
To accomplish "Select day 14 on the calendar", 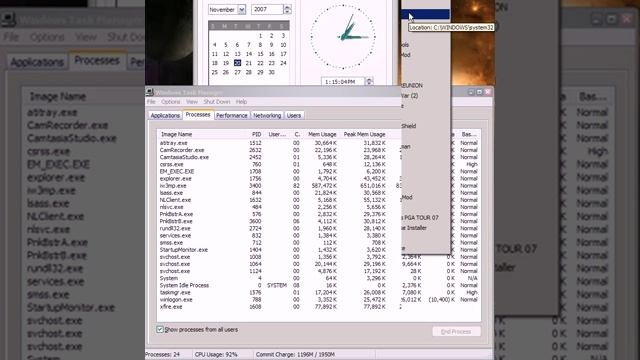I will click(249, 54).
